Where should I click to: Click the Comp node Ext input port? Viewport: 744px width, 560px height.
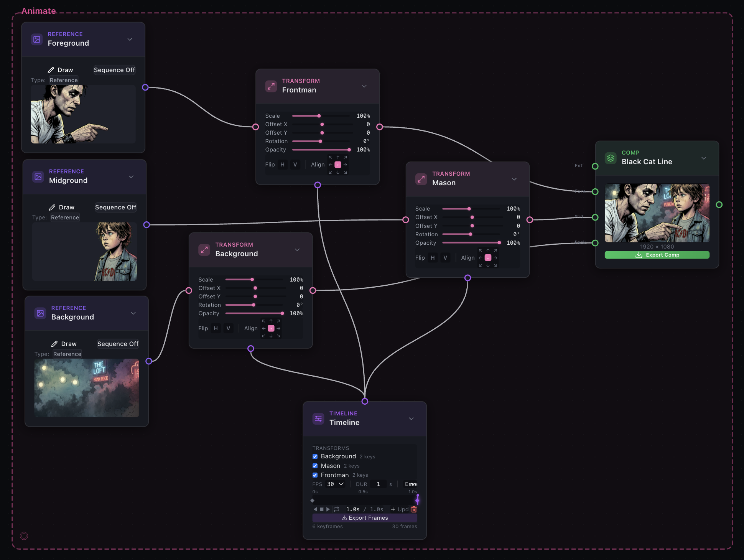click(595, 166)
